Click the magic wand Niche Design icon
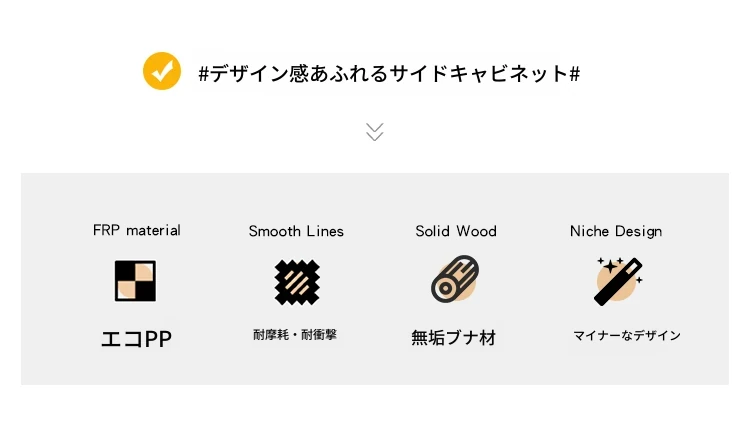The width and height of the screenshot is (750, 427). [618, 281]
